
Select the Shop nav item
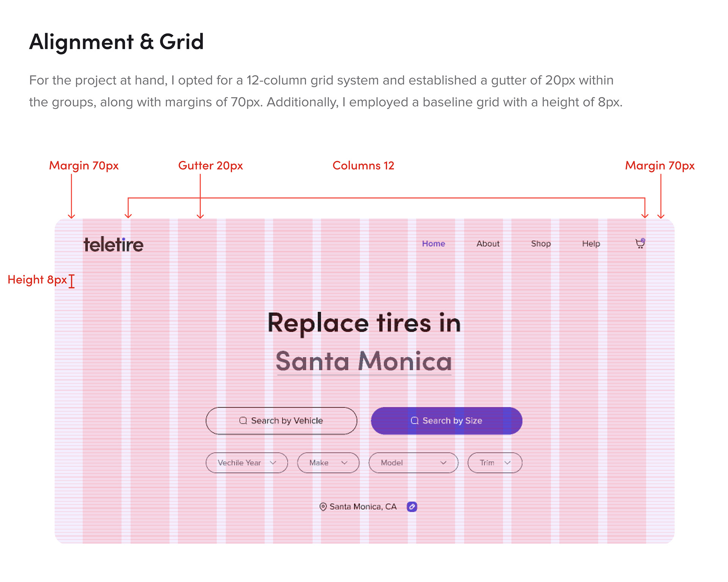tap(541, 243)
